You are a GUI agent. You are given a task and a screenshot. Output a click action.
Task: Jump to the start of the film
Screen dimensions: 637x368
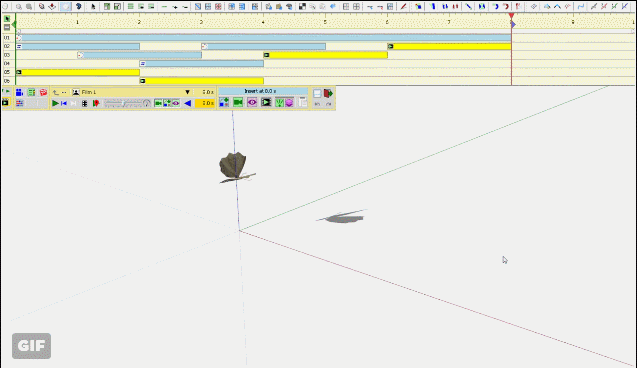[64, 104]
